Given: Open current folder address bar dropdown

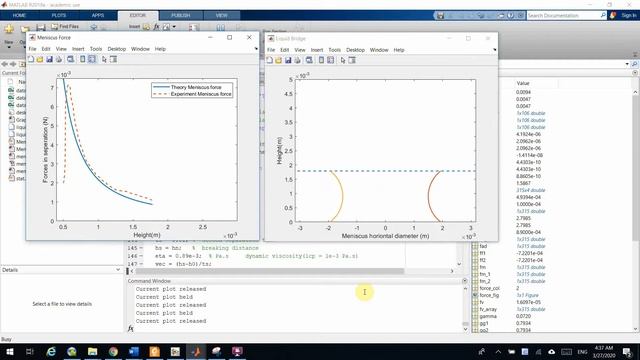Looking at the screenshot, I should [627, 64].
